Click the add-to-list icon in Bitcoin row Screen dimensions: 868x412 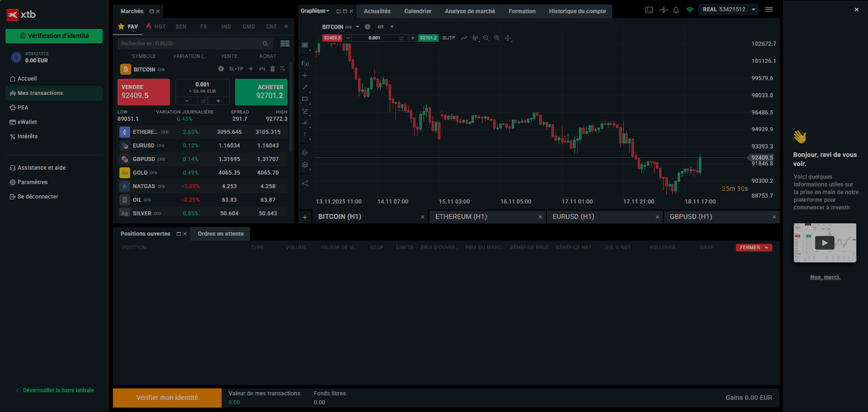(x=283, y=69)
